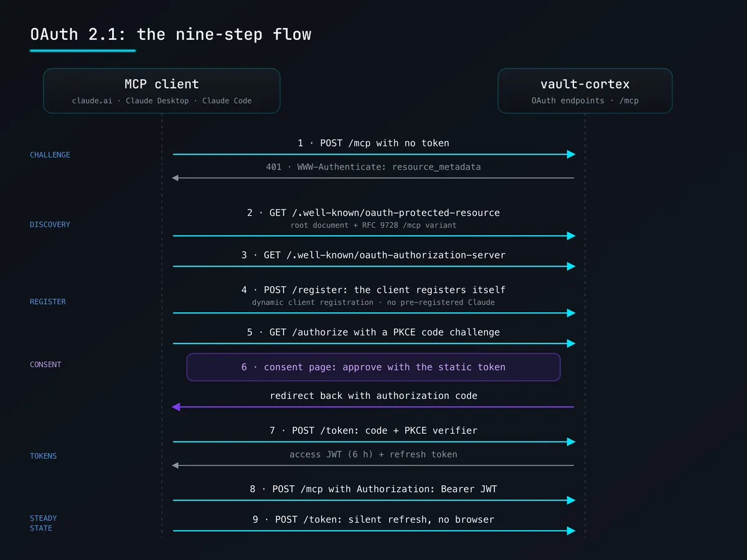This screenshot has width=747, height=560.
Task: Click the REGISTER phase label
Action: [48, 302]
